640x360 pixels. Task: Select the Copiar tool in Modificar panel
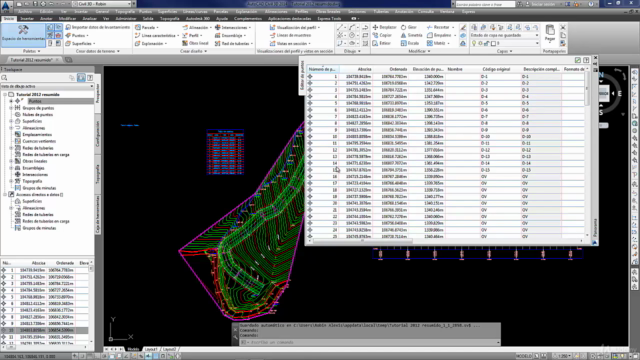pyautogui.click(x=382, y=36)
